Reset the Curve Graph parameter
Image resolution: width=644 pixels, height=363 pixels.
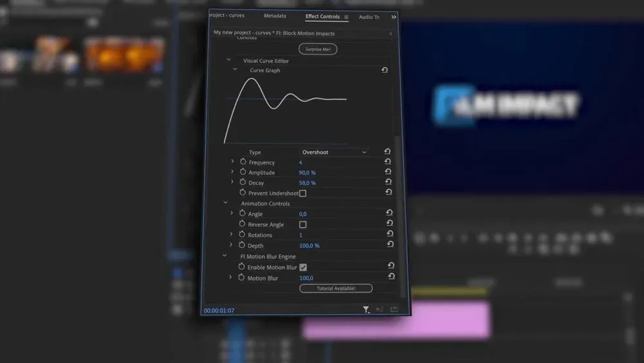click(384, 70)
